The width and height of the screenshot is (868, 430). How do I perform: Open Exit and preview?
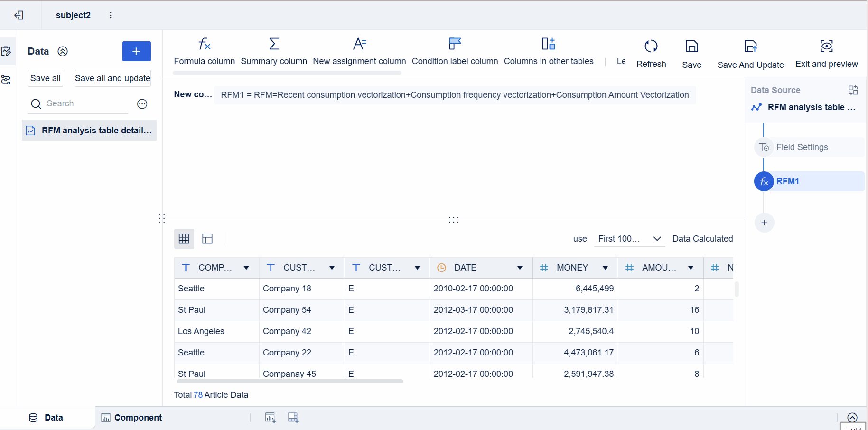826,52
